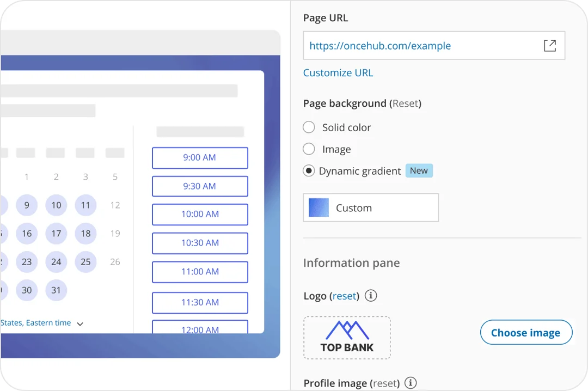Image resolution: width=588 pixels, height=391 pixels.
Task: Select calendar date 11
Action: click(85, 205)
